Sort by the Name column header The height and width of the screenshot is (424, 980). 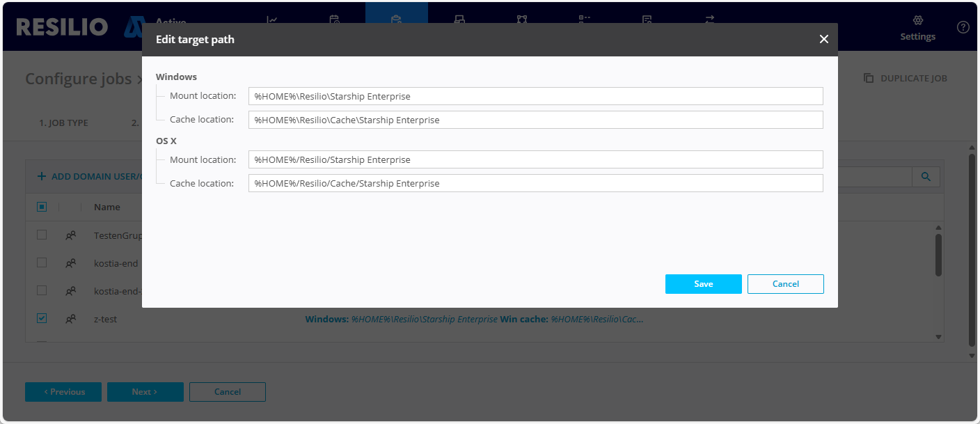[x=107, y=207]
